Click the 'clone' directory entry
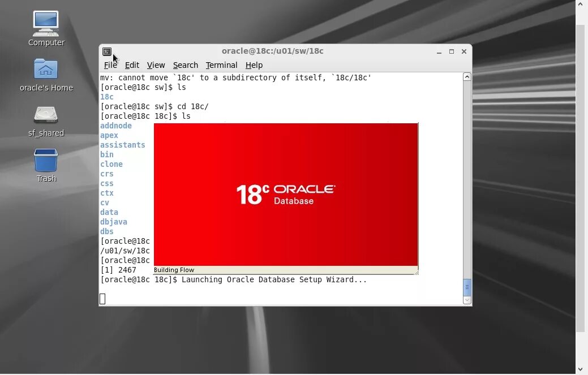Image resolution: width=588 pixels, height=375 pixels. [111, 165]
